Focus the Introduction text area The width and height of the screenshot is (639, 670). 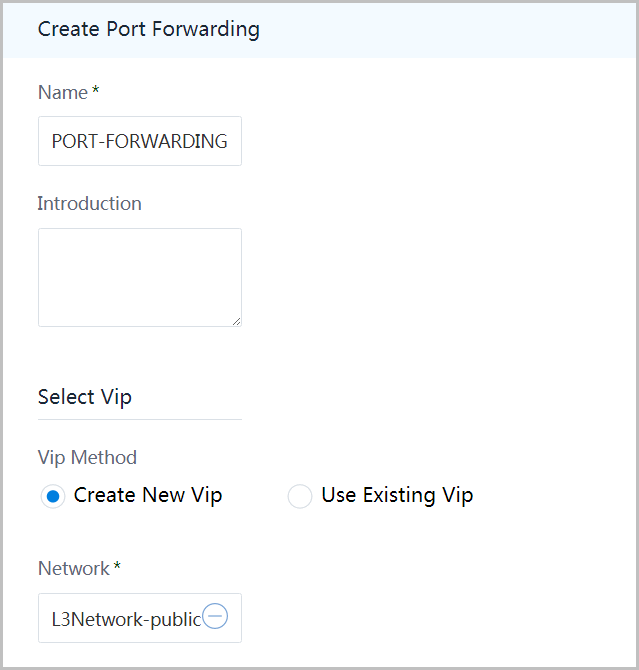tap(140, 277)
